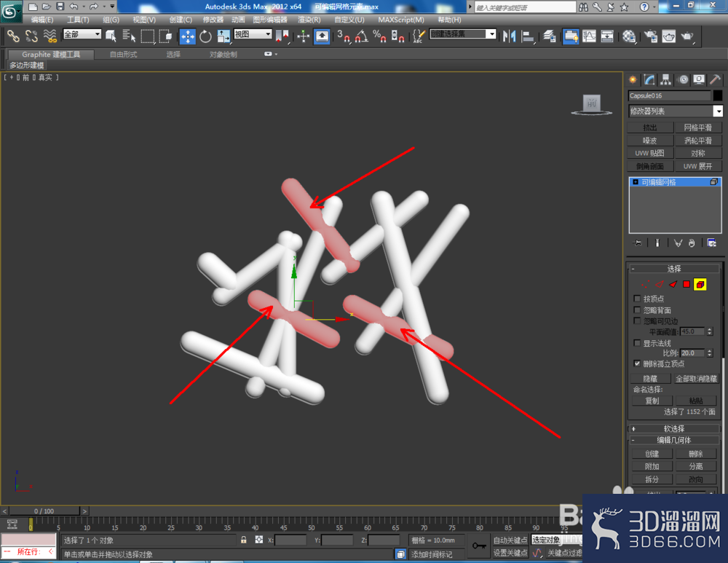Uncheck the 删除孤立顶点 checkbox
This screenshot has height=563, width=728.
(x=637, y=363)
